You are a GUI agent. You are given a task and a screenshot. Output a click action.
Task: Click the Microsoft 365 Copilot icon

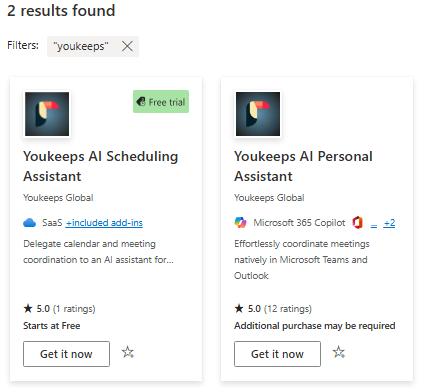click(x=240, y=222)
